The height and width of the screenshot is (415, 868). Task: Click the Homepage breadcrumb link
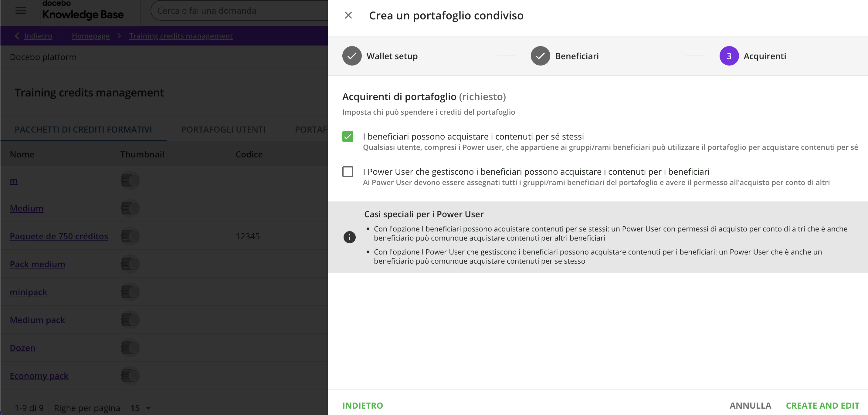[91, 36]
